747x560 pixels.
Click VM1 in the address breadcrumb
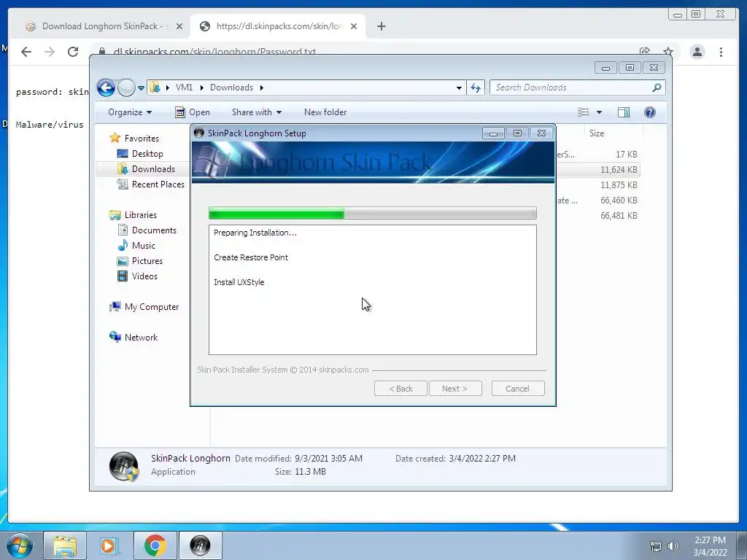click(x=184, y=87)
